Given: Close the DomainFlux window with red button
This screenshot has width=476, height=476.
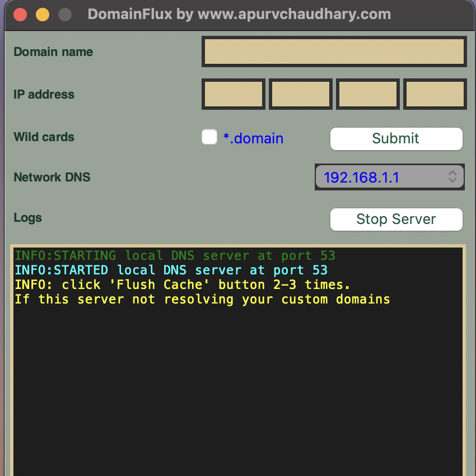Looking at the screenshot, I should point(20,15).
